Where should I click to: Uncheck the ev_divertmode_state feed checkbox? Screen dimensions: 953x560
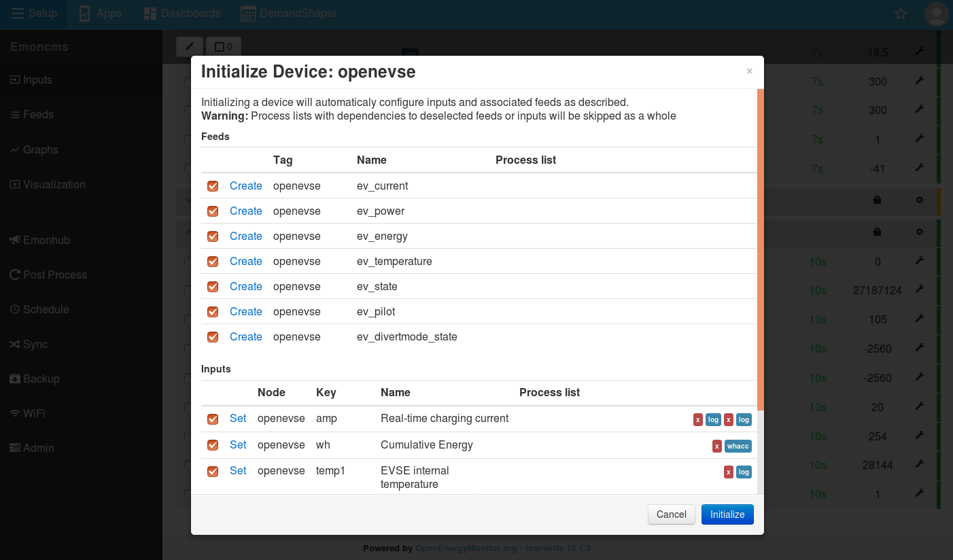[213, 337]
